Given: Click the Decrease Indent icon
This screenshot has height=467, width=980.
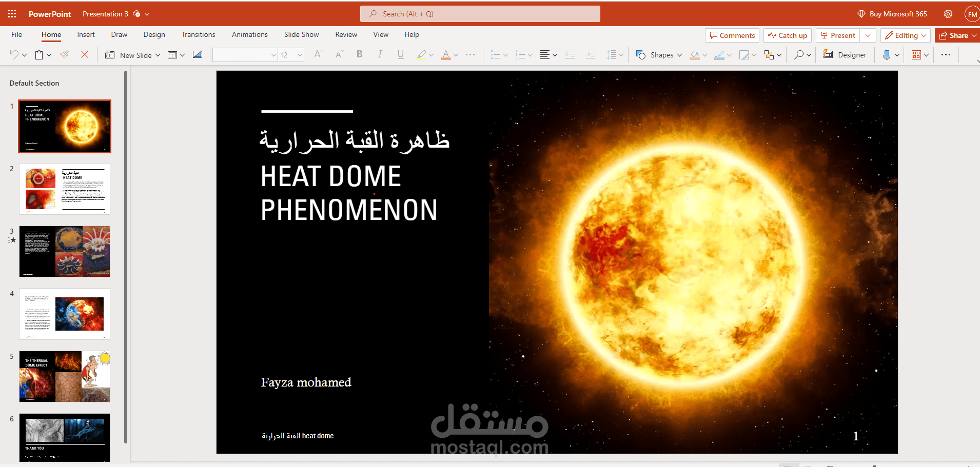Looking at the screenshot, I should tap(570, 54).
